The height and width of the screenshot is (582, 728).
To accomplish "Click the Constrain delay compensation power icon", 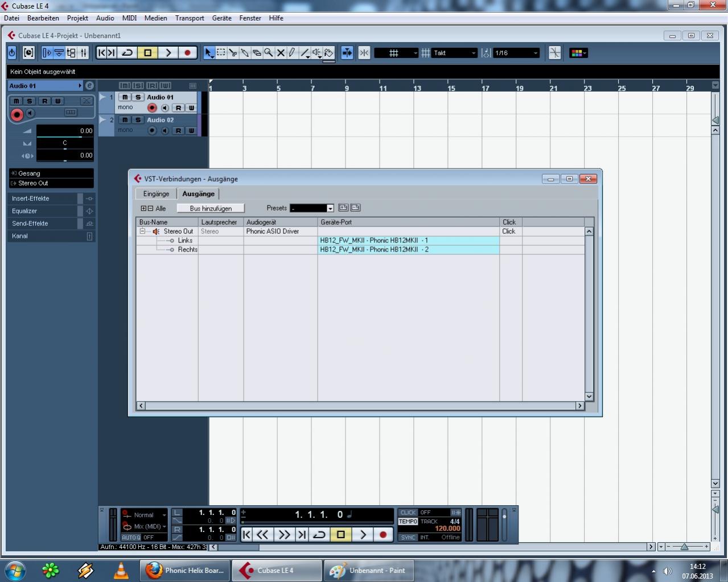I will [x=12, y=53].
